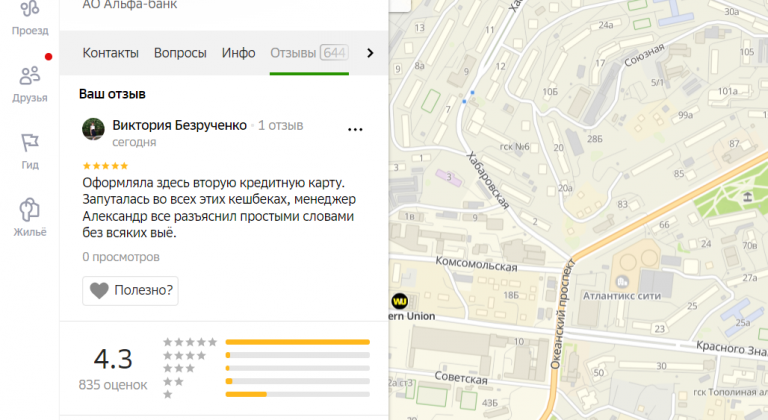Switch to the Инфо tab
Image resolution: width=768 pixels, height=420 pixels.
[238, 53]
